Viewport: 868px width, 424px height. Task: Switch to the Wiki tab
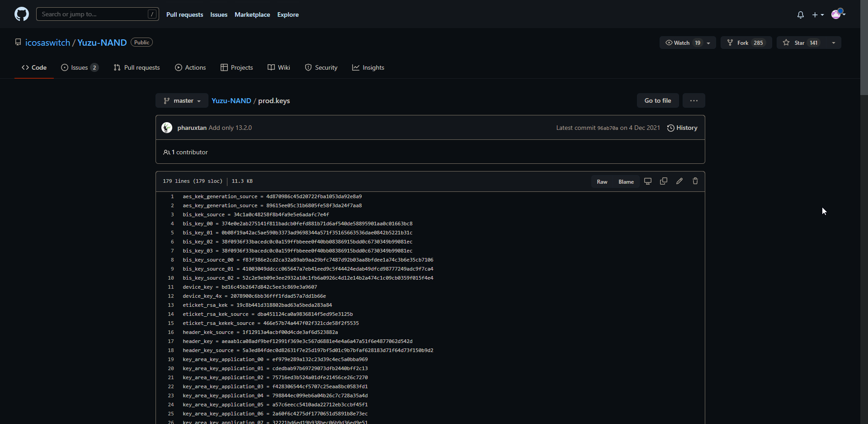click(279, 67)
